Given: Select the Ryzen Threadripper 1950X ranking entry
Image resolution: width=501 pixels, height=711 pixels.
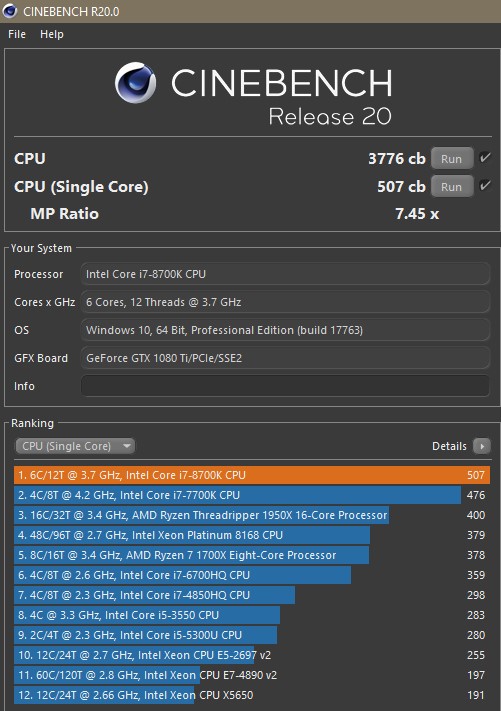Looking at the screenshot, I should pyautogui.click(x=252, y=515).
